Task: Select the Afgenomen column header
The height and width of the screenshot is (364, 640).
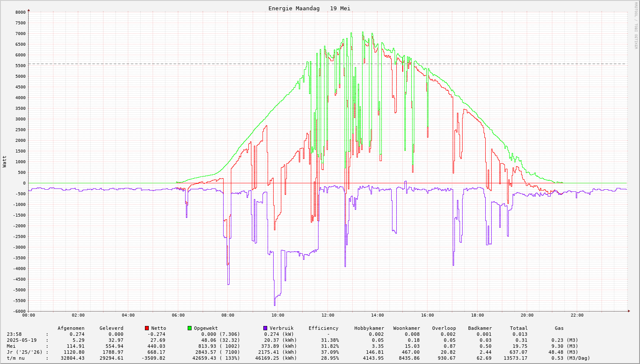Action: pos(71,328)
